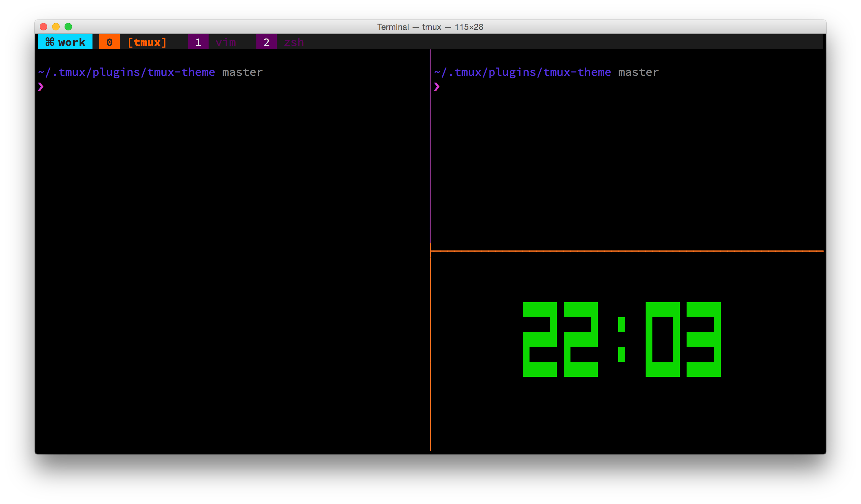Screen dimensions: 861x504
Task: Click the purple vertical pane divider
Action: click(x=430, y=147)
